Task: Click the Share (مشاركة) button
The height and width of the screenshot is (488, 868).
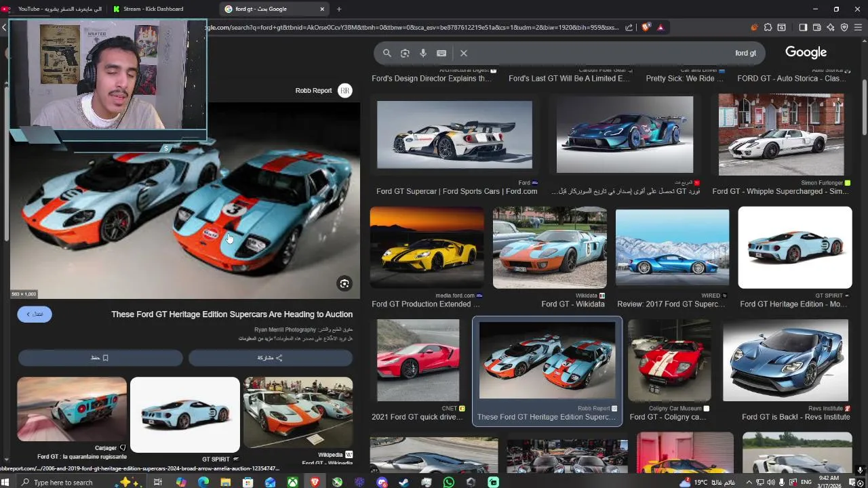Action: 271,357
